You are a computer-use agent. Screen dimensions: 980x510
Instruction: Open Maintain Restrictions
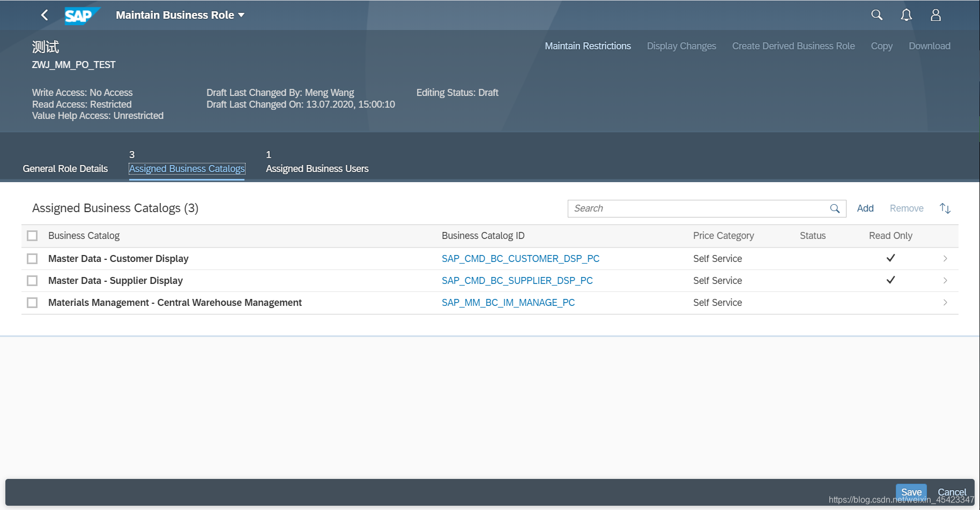pos(588,46)
